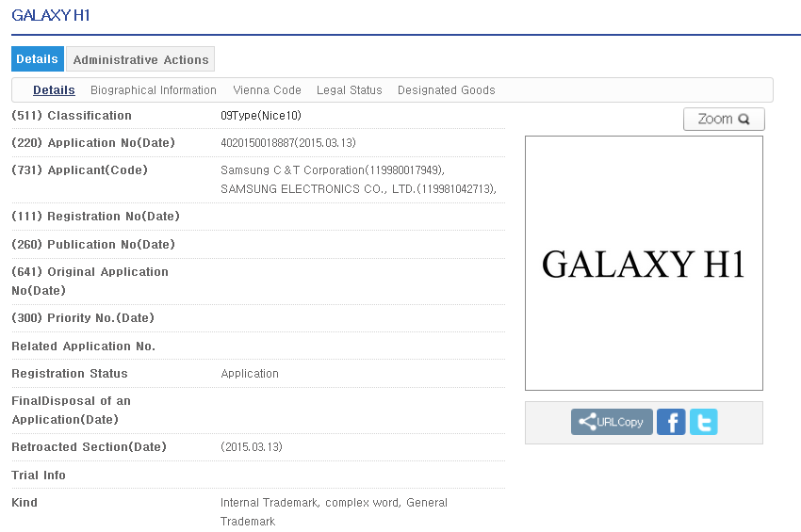Screen dimensions: 801x532
Task: Select the Registration Status value Application
Action: (250, 373)
